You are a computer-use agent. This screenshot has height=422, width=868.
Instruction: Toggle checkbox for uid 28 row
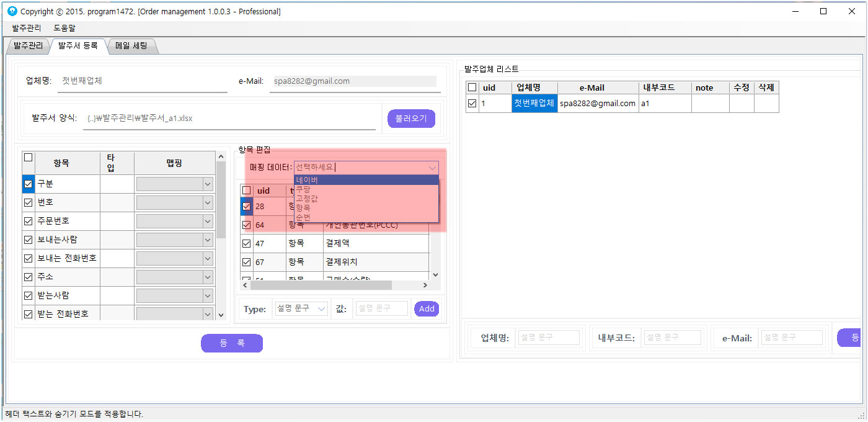click(x=247, y=206)
